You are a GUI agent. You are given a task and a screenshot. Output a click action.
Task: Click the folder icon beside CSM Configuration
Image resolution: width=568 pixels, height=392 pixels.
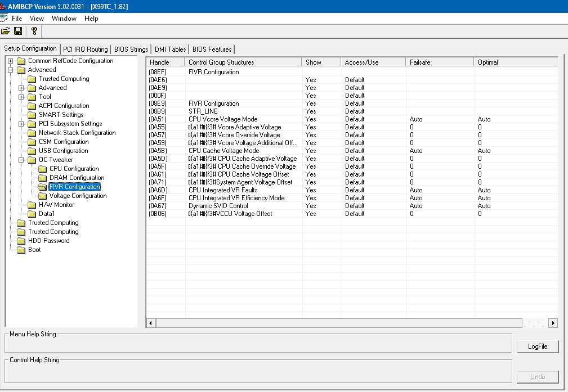coord(32,142)
